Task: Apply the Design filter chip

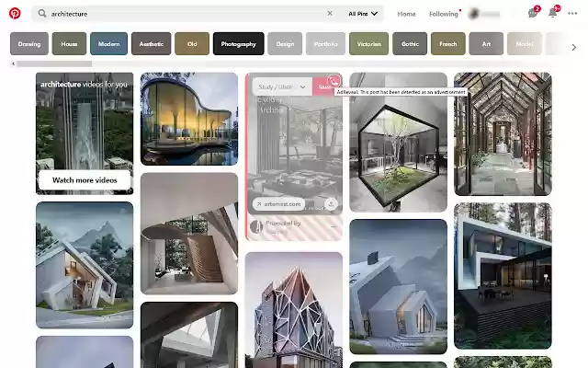Action: [285, 43]
